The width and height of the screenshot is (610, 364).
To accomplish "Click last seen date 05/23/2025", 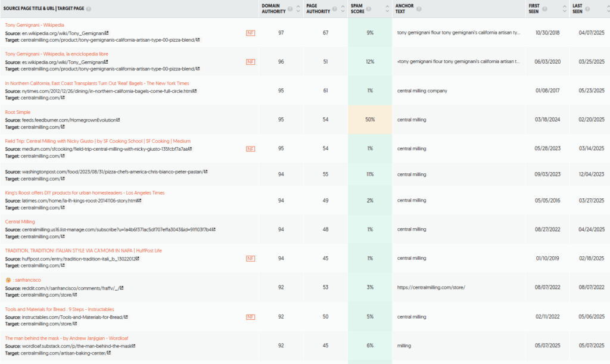I will 592,91.
